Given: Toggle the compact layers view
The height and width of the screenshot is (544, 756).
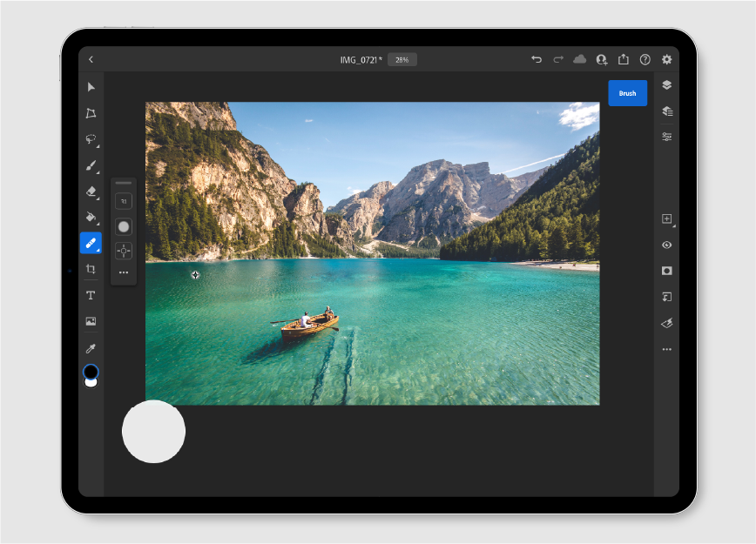Looking at the screenshot, I should [x=666, y=85].
